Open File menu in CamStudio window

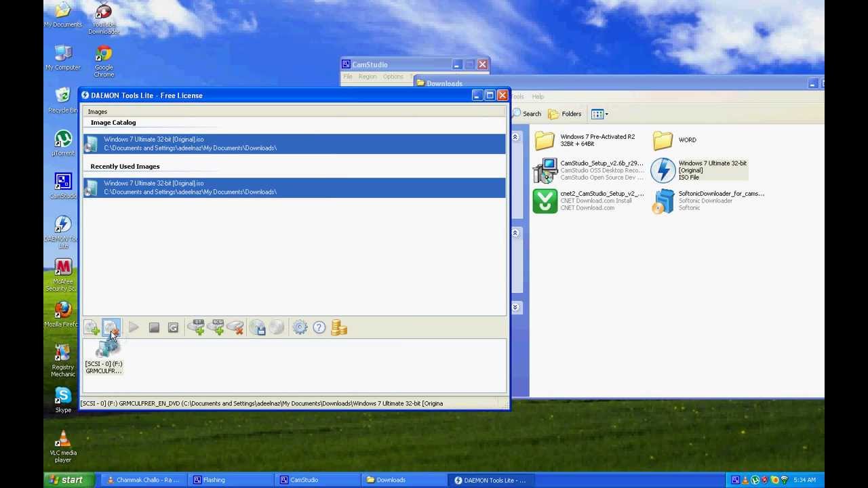point(348,77)
